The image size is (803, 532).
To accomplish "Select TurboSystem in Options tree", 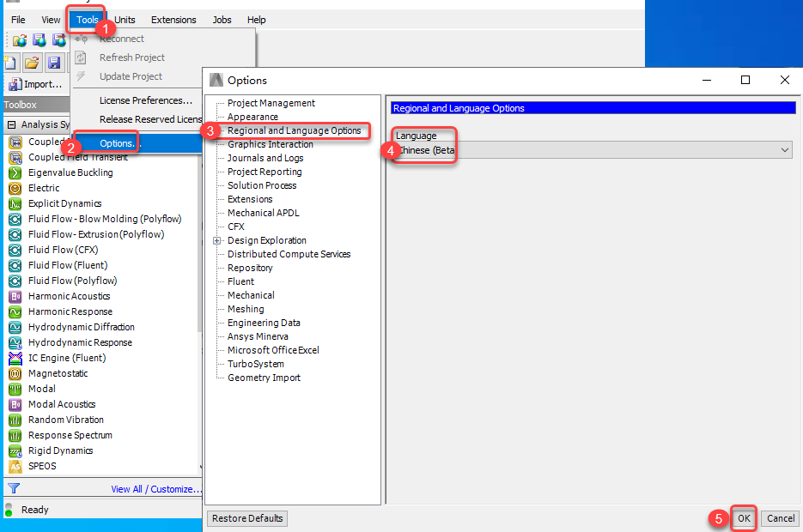I will click(x=256, y=364).
